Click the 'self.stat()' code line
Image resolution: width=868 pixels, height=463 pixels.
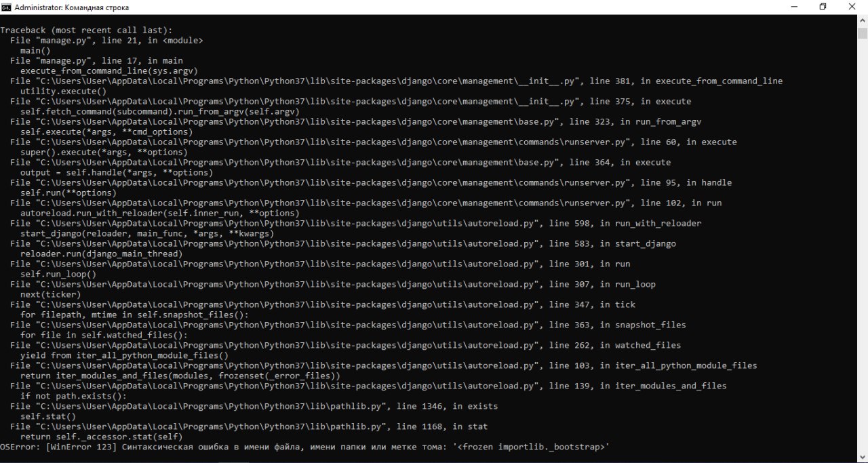pyautogui.click(x=48, y=417)
